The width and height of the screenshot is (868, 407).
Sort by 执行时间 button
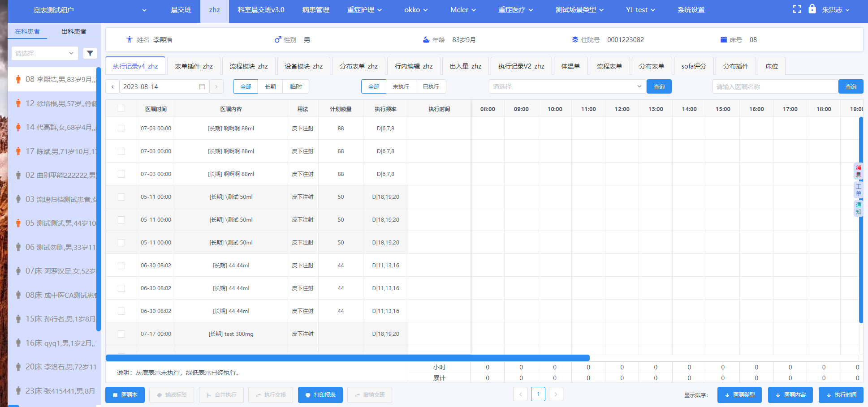[841, 395]
